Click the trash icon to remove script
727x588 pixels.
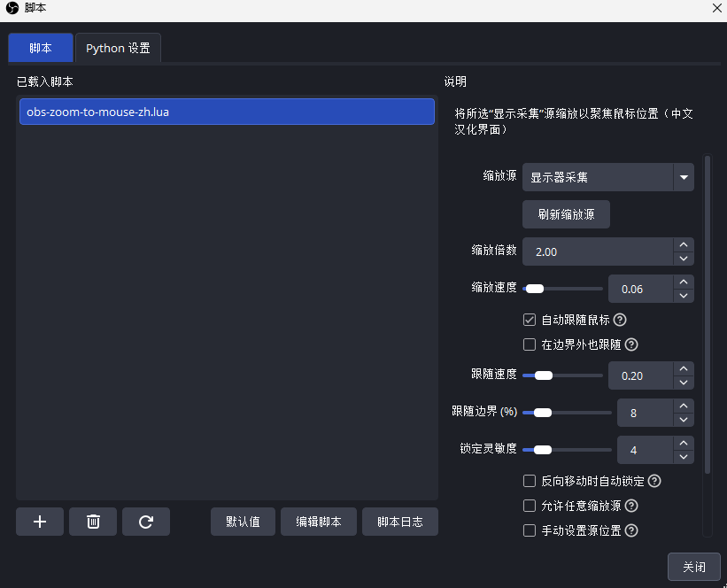[93, 522]
